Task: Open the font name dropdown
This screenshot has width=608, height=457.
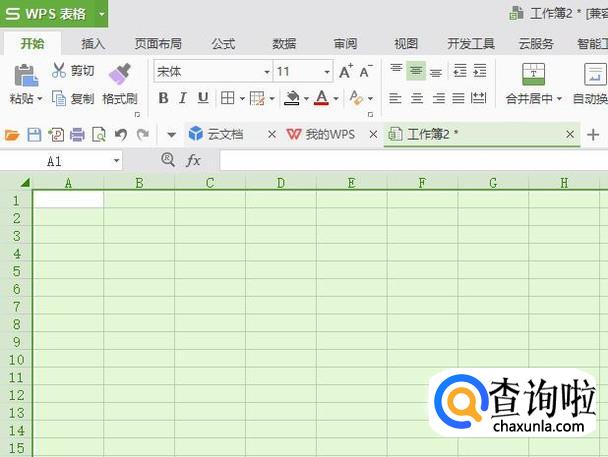Action: click(266, 72)
